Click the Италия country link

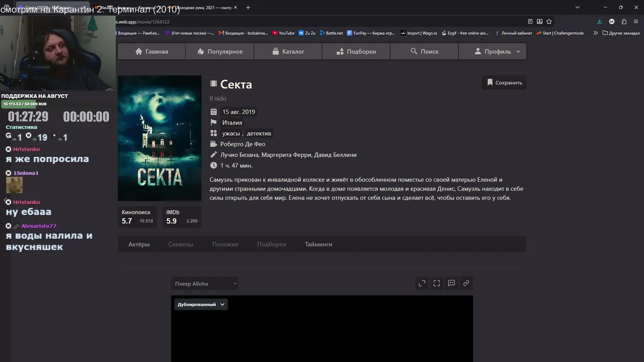pos(232,123)
